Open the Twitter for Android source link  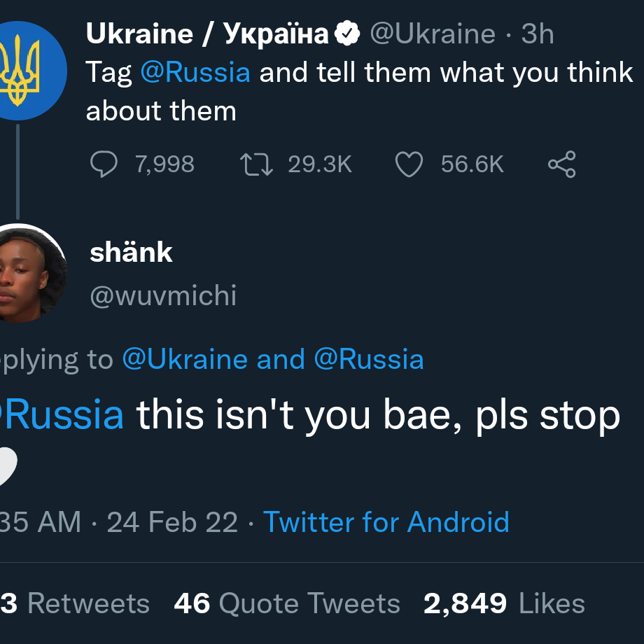[x=386, y=522]
